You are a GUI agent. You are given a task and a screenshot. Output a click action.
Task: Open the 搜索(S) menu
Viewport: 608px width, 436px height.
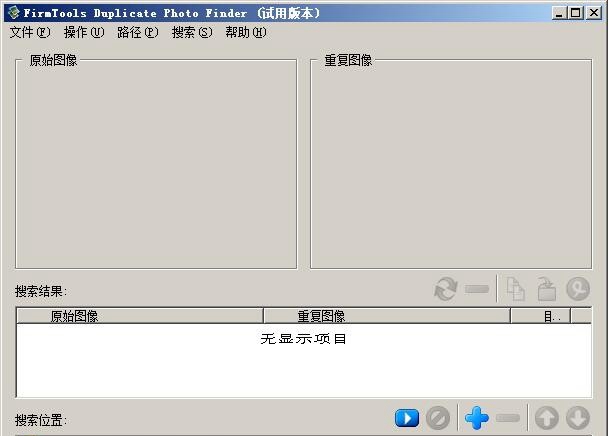pos(192,32)
